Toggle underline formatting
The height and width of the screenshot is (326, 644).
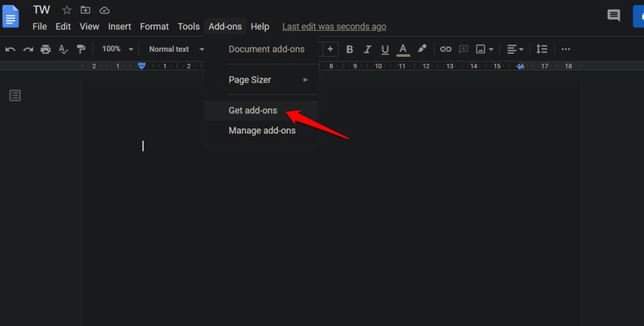[385, 50]
